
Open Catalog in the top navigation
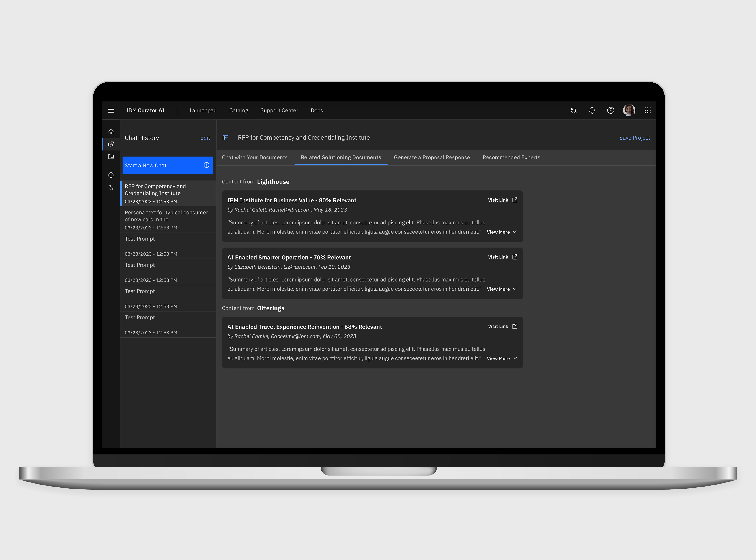(238, 110)
